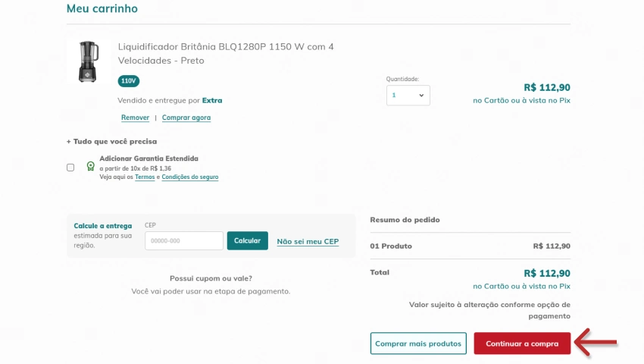Remove the item via Remover link
Screen dimensions: 644x364
click(x=135, y=118)
